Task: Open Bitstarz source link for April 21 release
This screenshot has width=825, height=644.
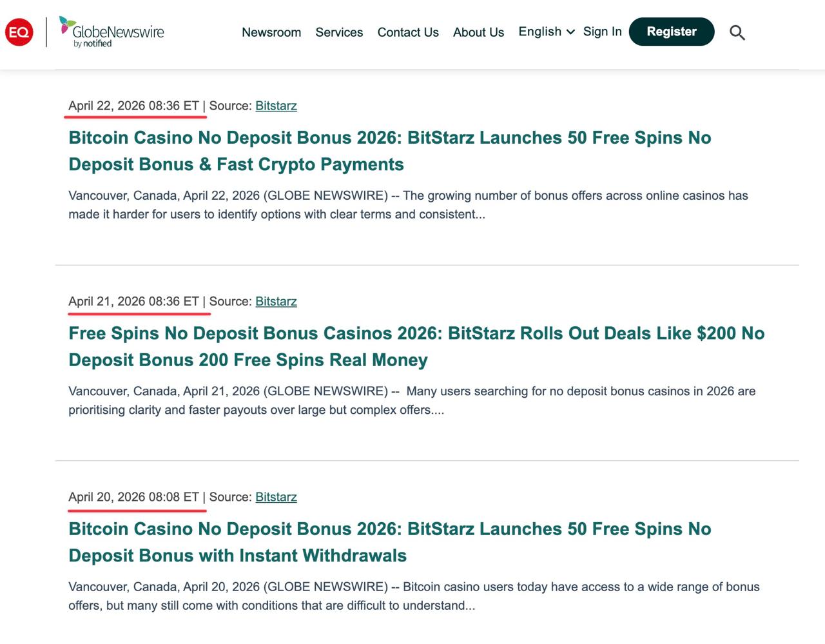Action: (x=276, y=301)
